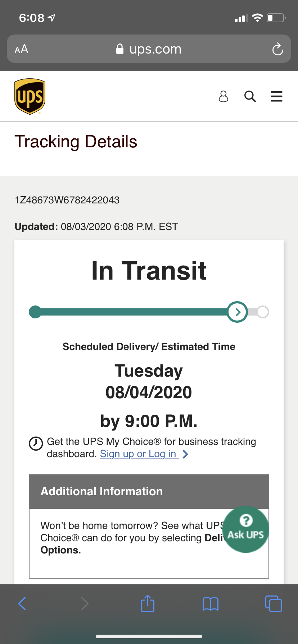
Task: Open the search magnifier icon
Action: 250,96
